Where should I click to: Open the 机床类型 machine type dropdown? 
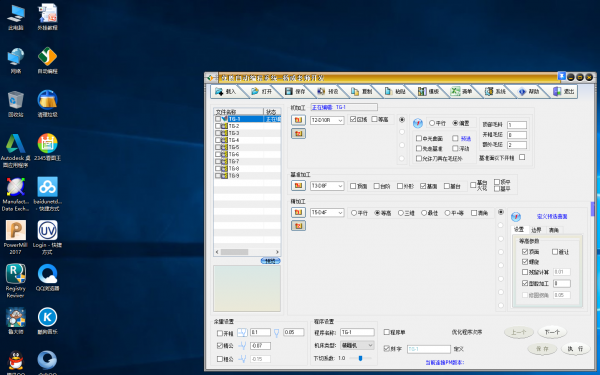coord(357,345)
